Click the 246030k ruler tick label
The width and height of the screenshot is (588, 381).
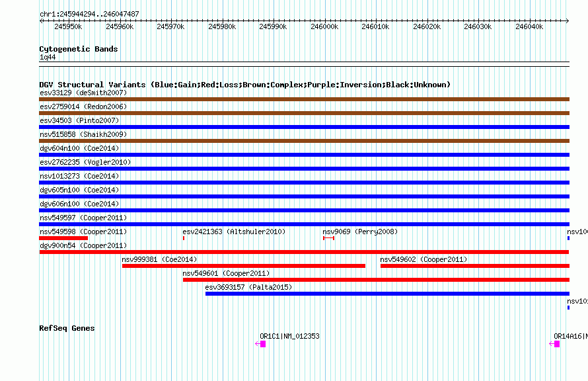coord(478,26)
